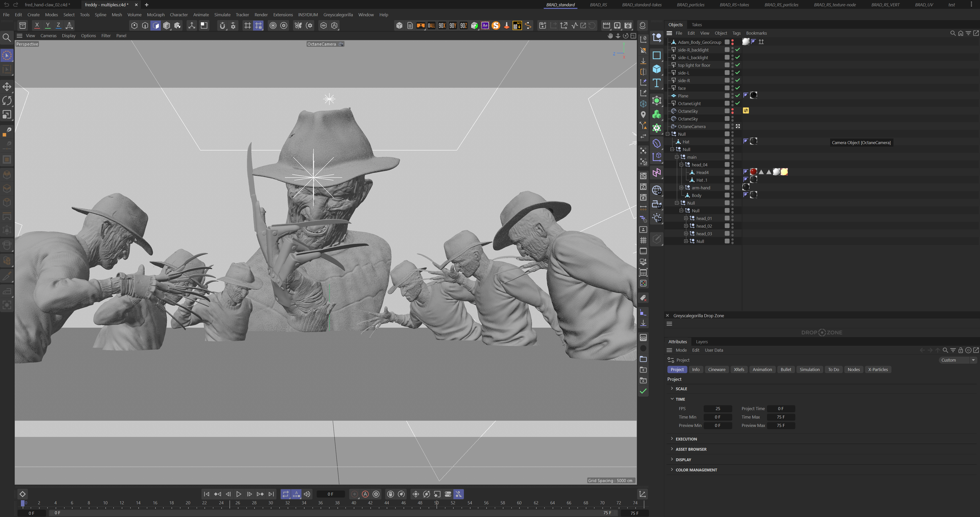Open the Simulate menu

click(222, 15)
